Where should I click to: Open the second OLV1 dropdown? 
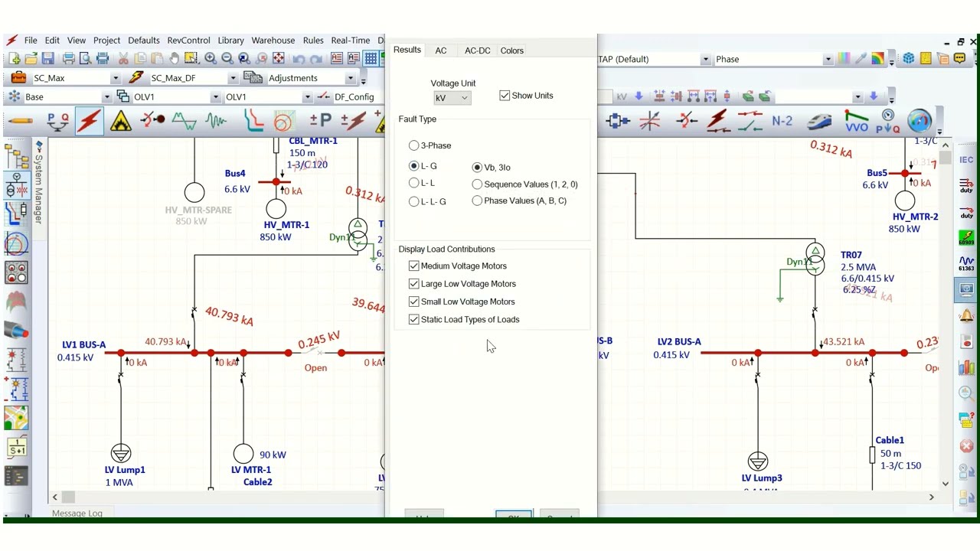coord(307,97)
